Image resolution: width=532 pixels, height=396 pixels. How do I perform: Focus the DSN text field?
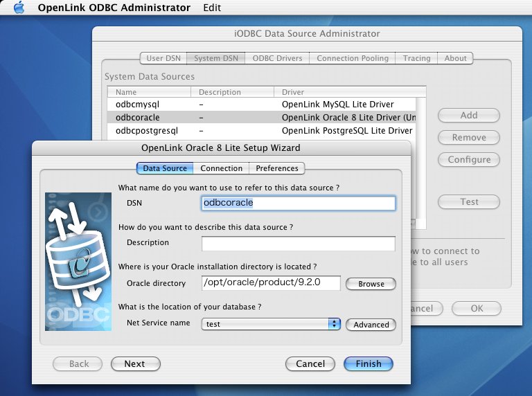[299, 203]
